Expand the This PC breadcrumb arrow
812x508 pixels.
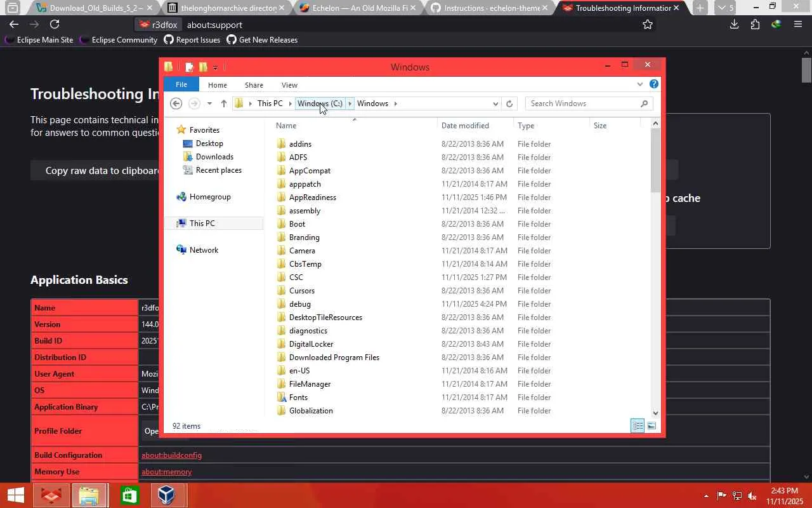click(291, 104)
